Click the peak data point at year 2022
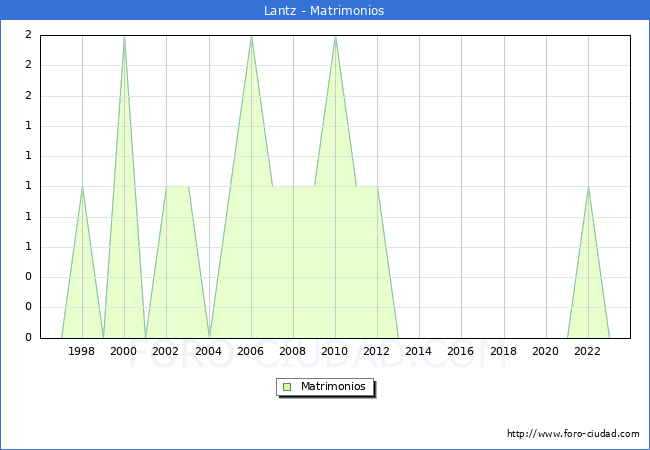650x450 pixels. coord(588,187)
